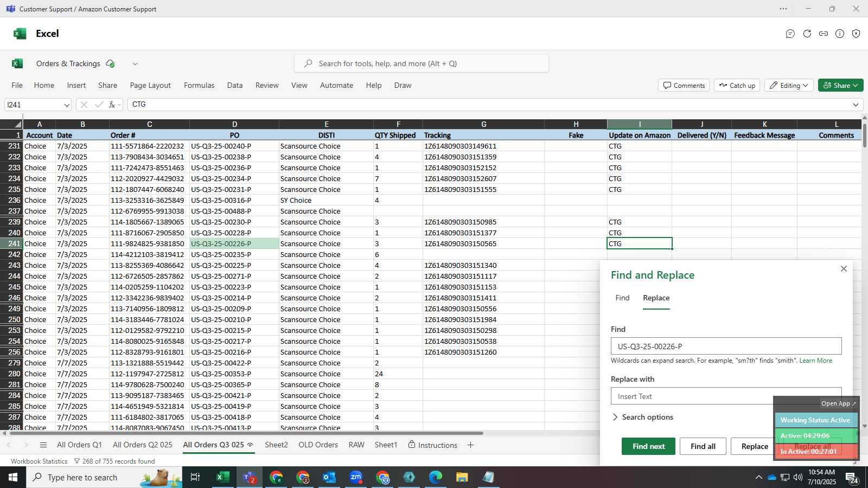Click the Excel file icon beside Orders & Trackings
The width and height of the screenshot is (868, 488).
pos(17,63)
